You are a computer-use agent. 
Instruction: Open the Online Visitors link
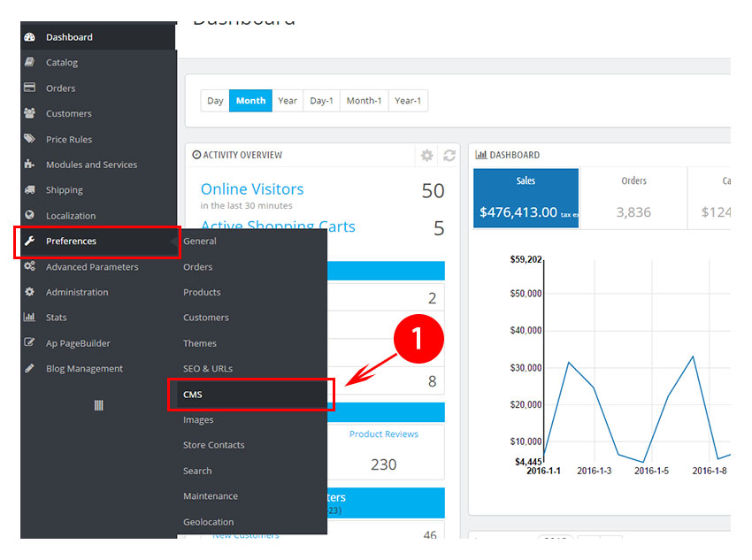252,189
